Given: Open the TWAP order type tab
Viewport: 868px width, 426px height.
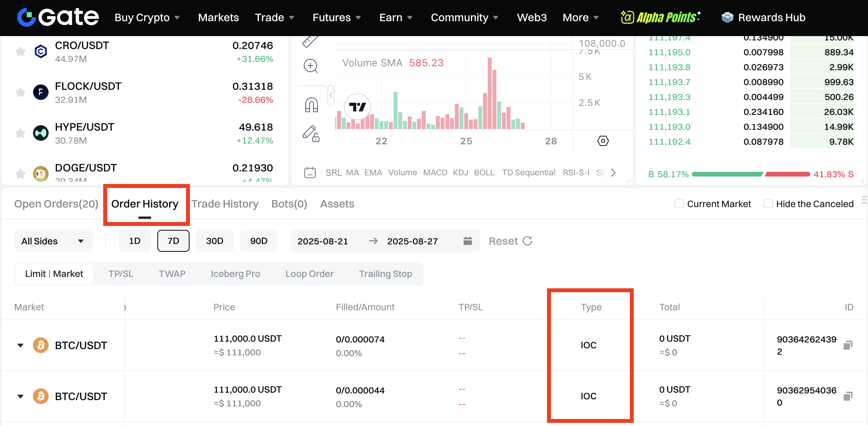Looking at the screenshot, I should pos(172,274).
